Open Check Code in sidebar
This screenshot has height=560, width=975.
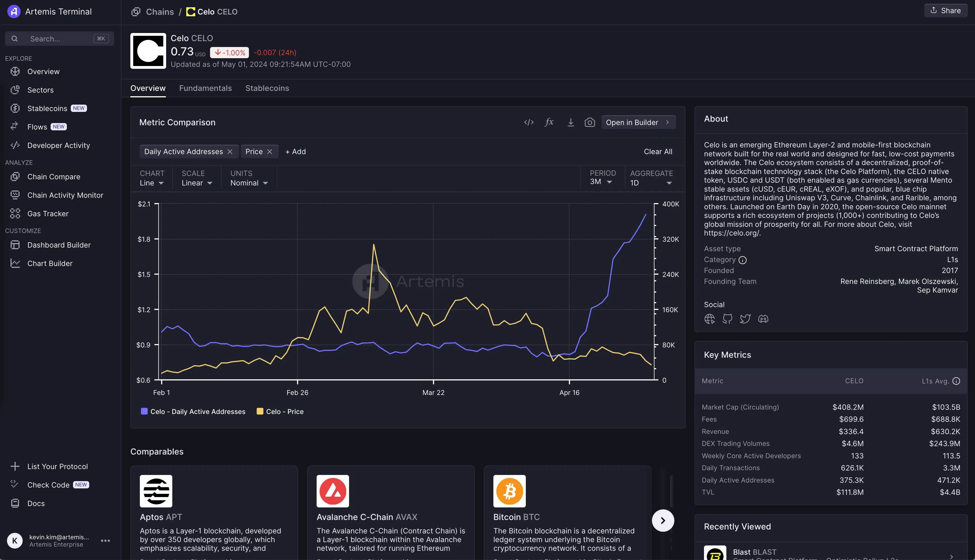point(48,485)
